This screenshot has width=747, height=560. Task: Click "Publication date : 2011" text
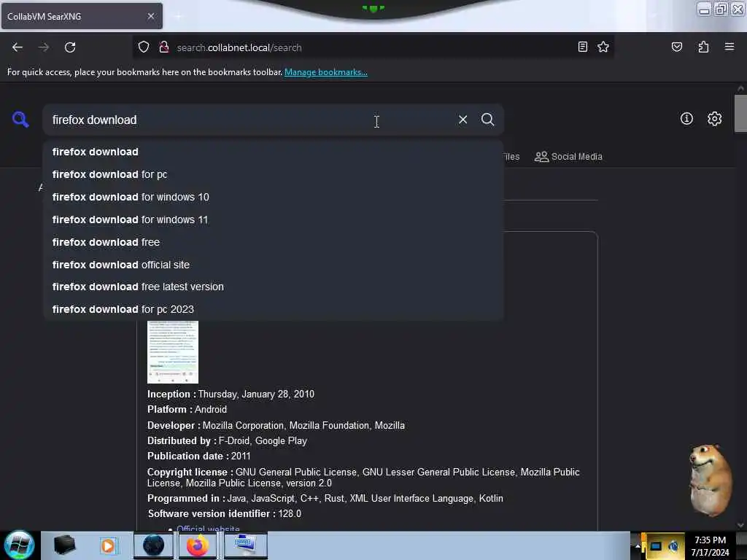pyautogui.click(x=198, y=456)
